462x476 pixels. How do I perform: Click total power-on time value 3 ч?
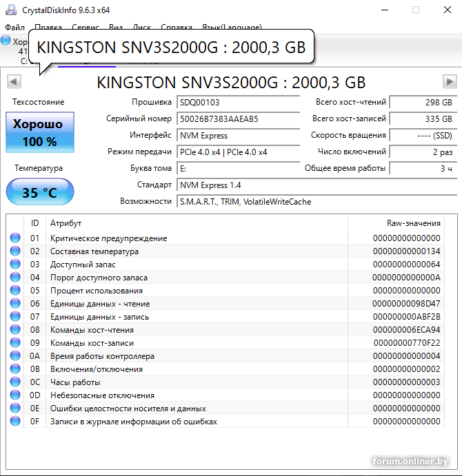[423, 169]
